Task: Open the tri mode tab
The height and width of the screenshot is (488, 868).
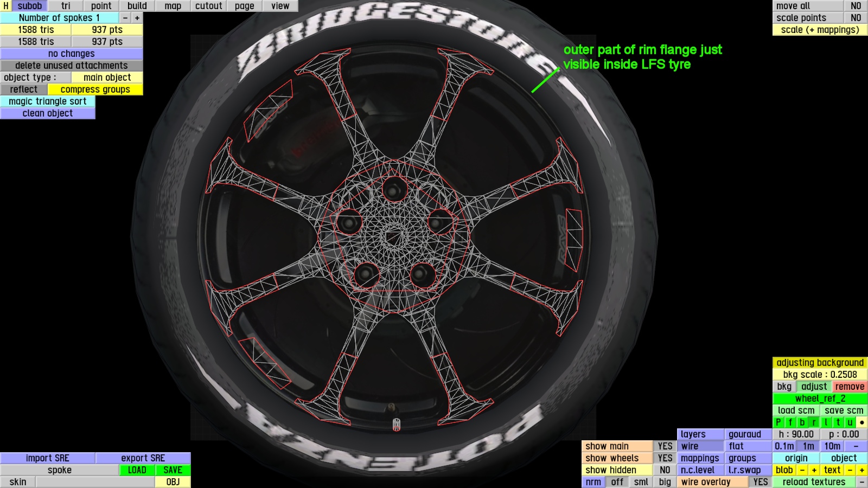Action: pyautogui.click(x=66, y=6)
